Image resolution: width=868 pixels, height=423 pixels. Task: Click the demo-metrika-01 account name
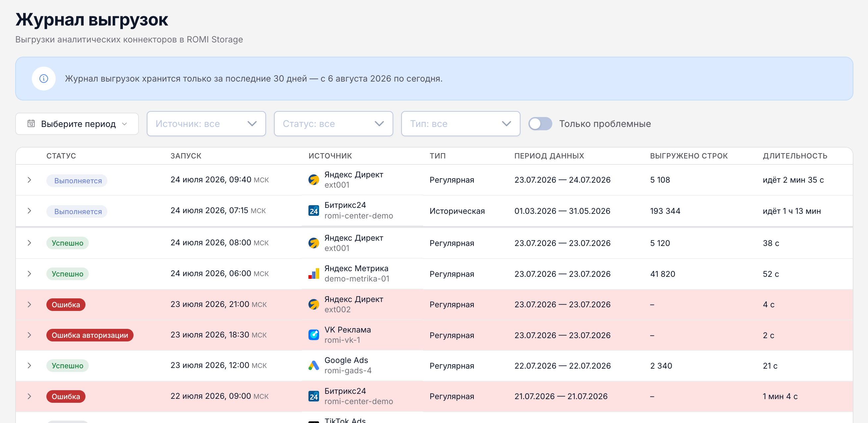(356, 279)
